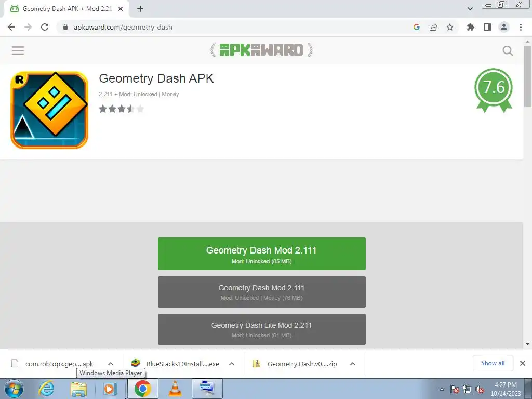Expand options for BlueStacks installer download
This screenshot has width=532, height=399.
[232, 364]
